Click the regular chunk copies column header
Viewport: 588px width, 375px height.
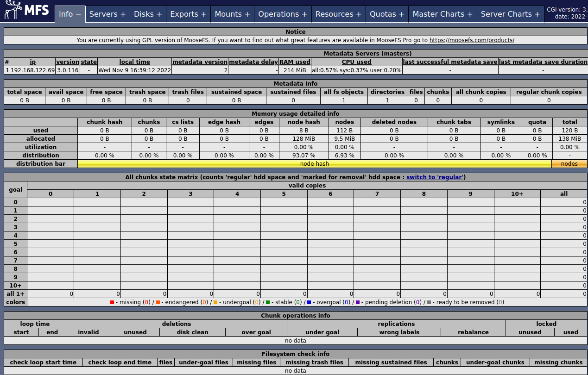549,92
